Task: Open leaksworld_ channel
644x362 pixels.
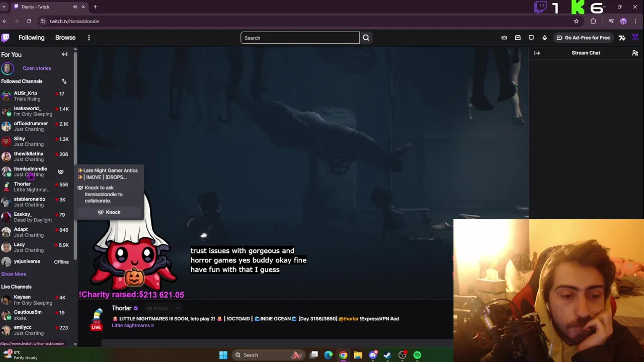Action: coord(37,111)
